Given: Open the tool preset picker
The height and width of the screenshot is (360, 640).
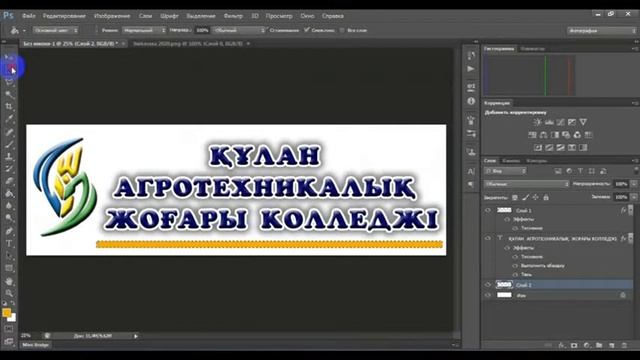Looking at the screenshot, I should click(x=18, y=30).
